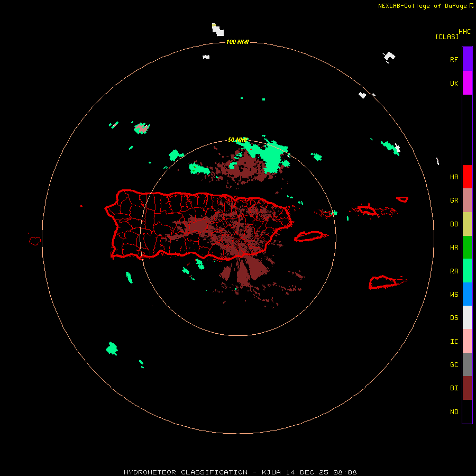
Task: Pick the brown BI legend swatch
Action: [467, 388]
